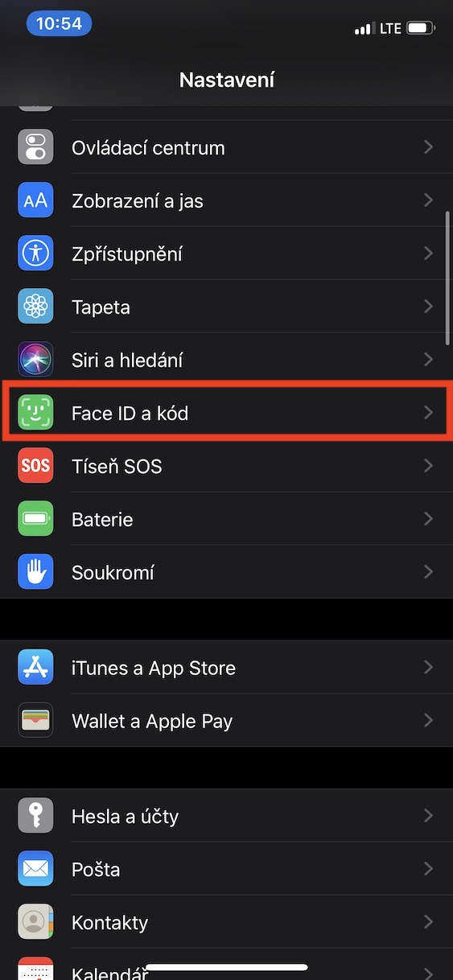This screenshot has height=980, width=453.
Task: Open the Pošta settings row
Action: (226, 869)
